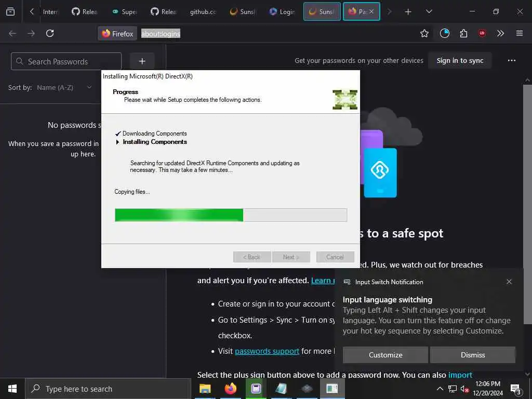Open the passwords page three-dot menu
The height and width of the screenshot is (399, 532).
pos(512,61)
